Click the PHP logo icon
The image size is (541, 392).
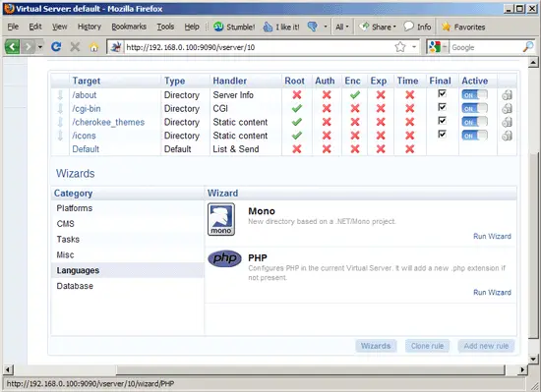[224, 258]
